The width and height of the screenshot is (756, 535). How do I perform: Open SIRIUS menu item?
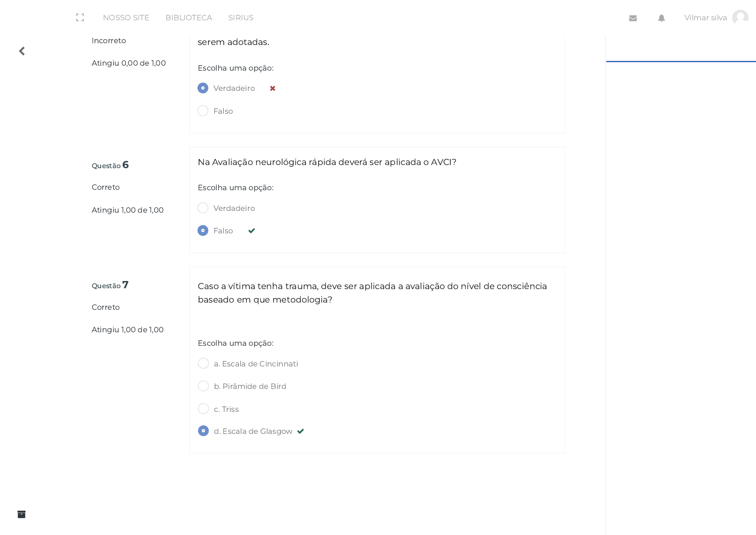(x=241, y=18)
